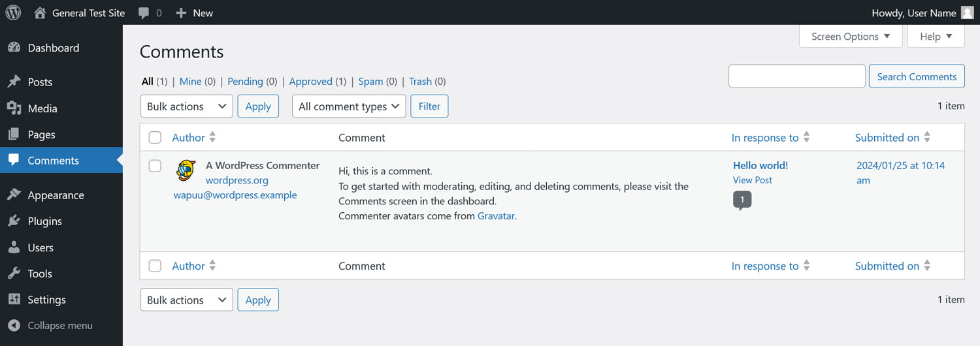Image resolution: width=980 pixels, height=346 pixels.
Task: Open the Hello world! post link
Action: (x=760, y=165)
